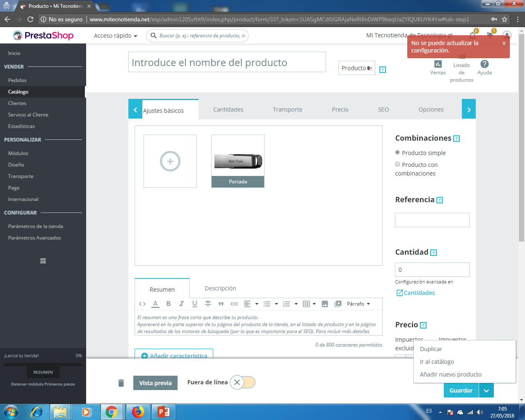Insert media video in the editor
The image size is (525, 420).
pos(338,304)
